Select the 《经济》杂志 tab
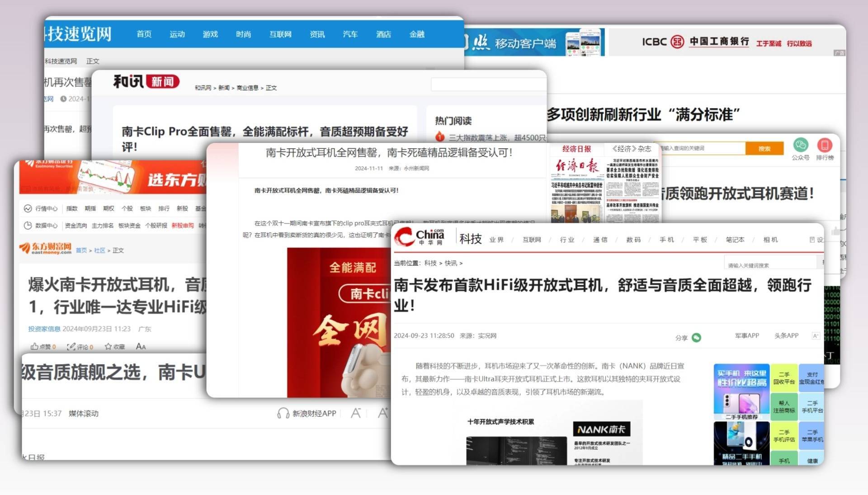This screenshot has width=868, height=495. click(631, 149)
